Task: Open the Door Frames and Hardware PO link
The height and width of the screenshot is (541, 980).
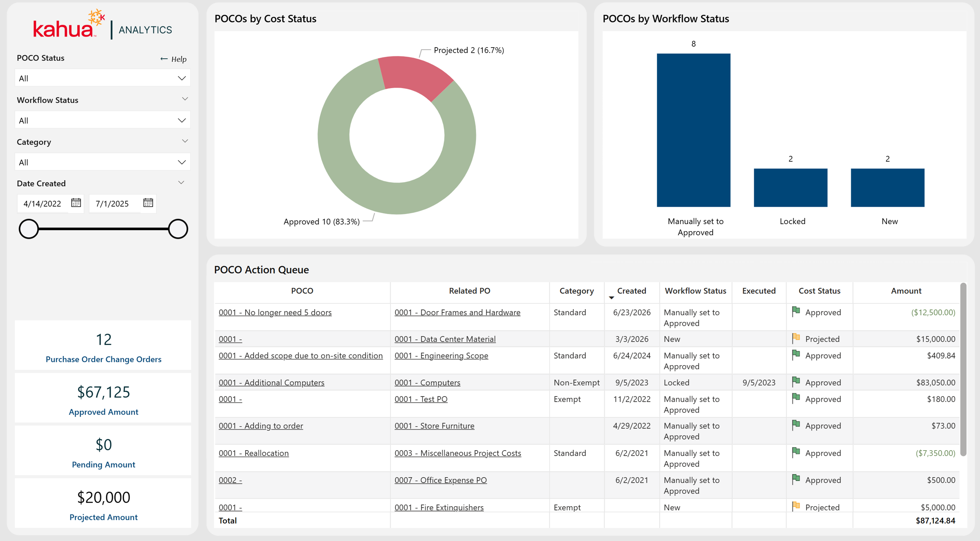Action: tap(457, 312)
